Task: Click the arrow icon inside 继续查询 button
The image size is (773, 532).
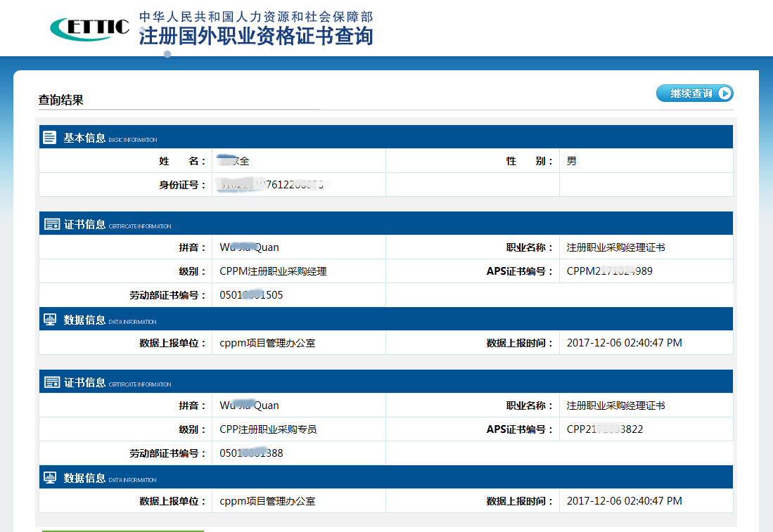Action: [x=724, y=93]
